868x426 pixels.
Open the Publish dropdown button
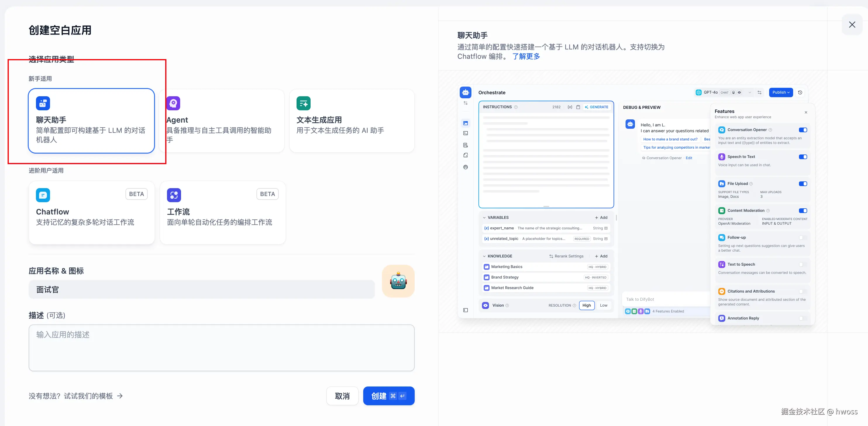click(x=781, y=92)
